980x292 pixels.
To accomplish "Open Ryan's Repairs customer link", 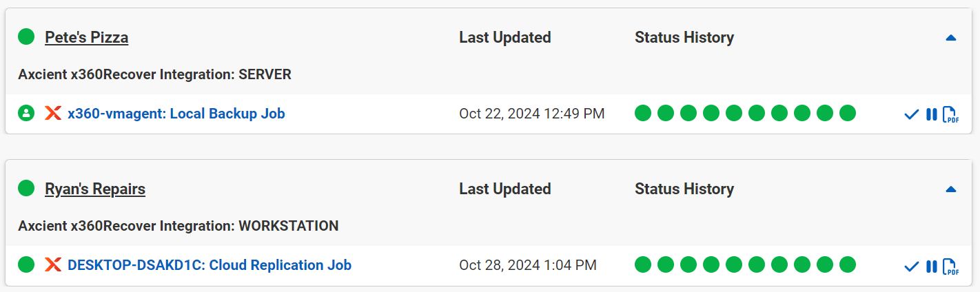I will (95, 189).
